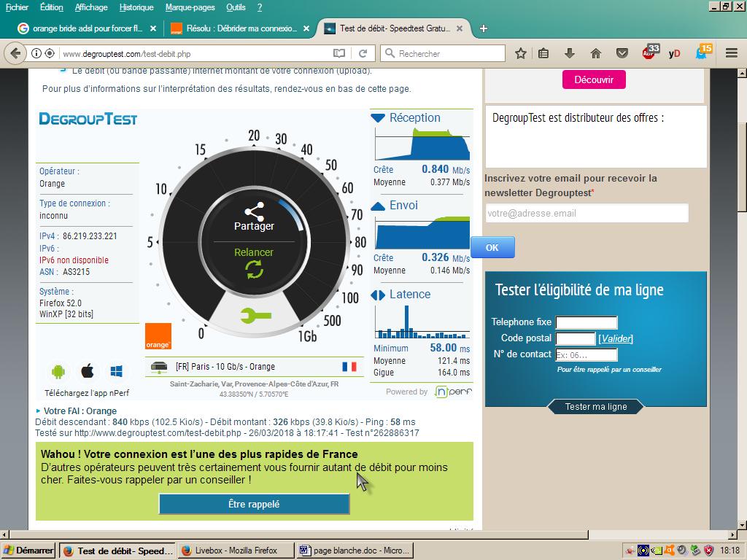Open Fichier menu
Screen dimensions: 747x560
coord(18,7)
